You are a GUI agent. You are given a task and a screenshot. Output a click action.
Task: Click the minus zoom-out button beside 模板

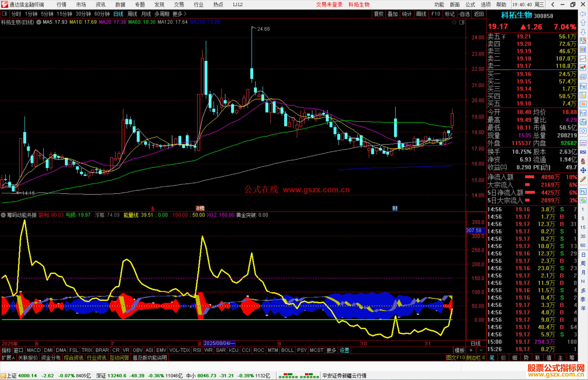(481, 350)
